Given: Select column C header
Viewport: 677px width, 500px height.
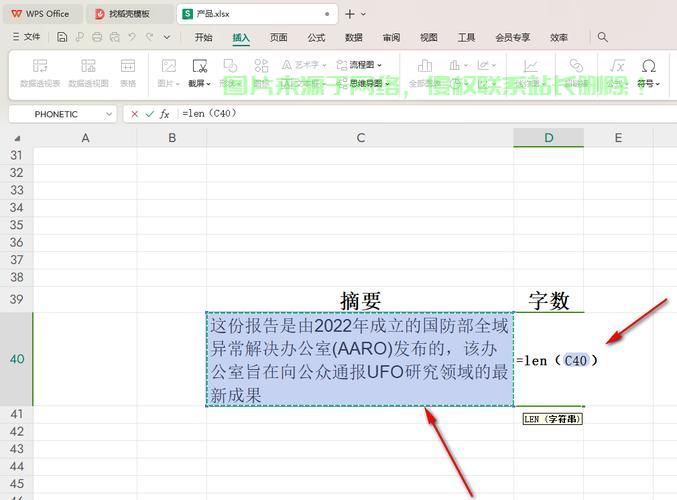Looking at the screenshot, I should (x=360, y=138).
